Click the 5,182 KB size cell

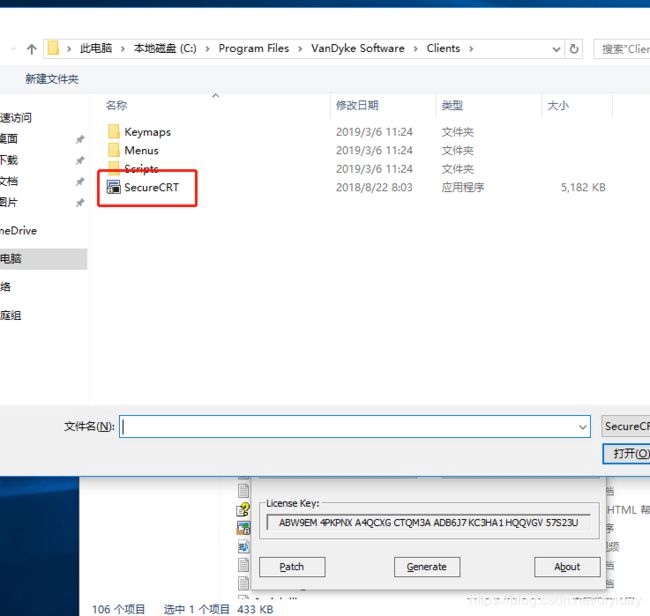pyautogui.click(x=583, y=187)
